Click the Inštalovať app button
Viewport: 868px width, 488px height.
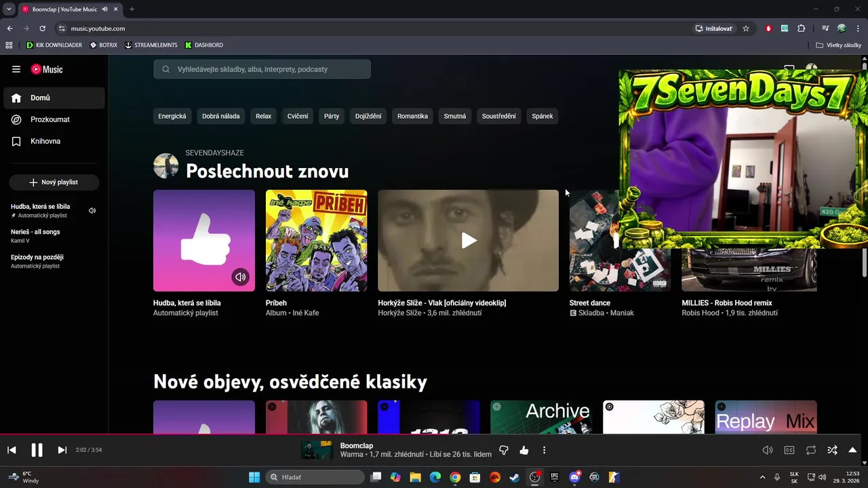pyautogui.click(x=715, y=28)
